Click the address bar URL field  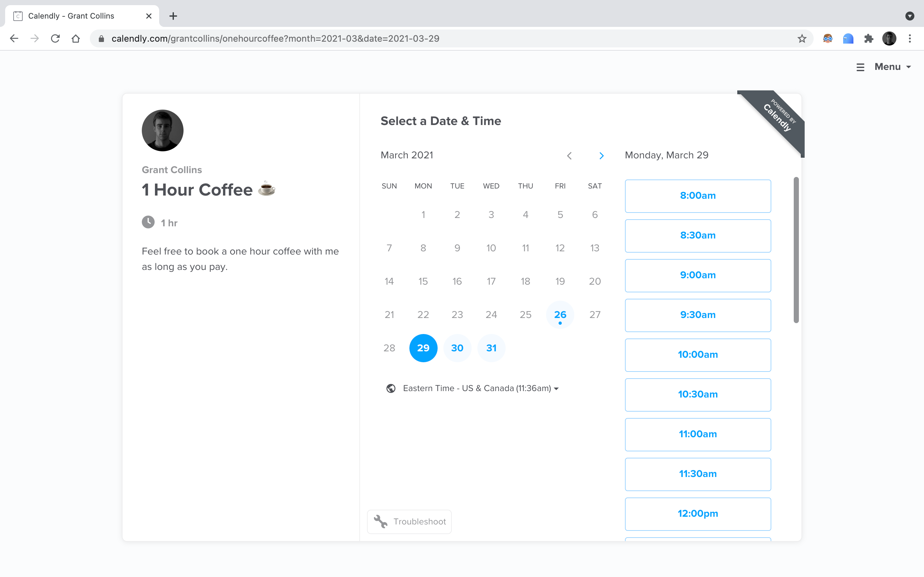coord(275,38)
